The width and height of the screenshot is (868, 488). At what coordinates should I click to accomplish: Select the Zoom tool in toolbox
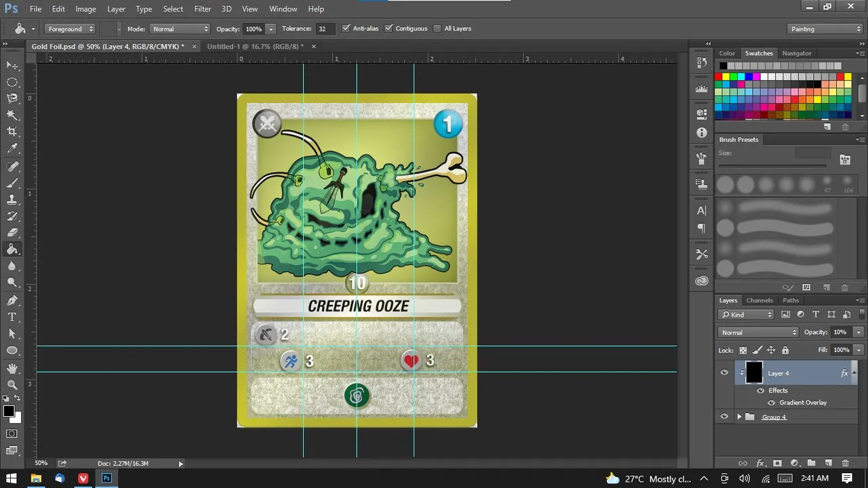tap(12, 384)
